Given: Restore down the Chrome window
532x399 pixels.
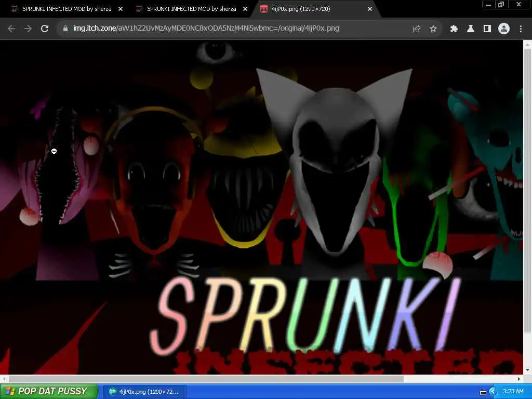Looking at the screenshot, I should (501, 5).
